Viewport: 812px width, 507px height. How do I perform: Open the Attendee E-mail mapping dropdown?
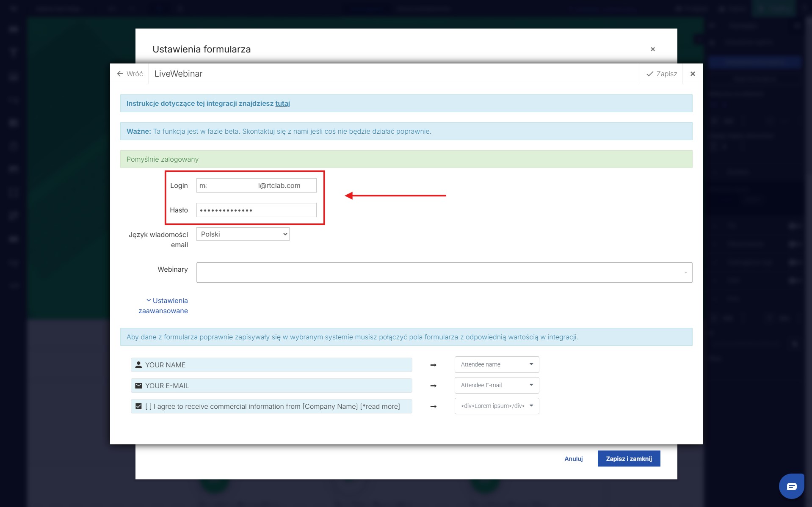pyautogui.click(x=497, y=385)
